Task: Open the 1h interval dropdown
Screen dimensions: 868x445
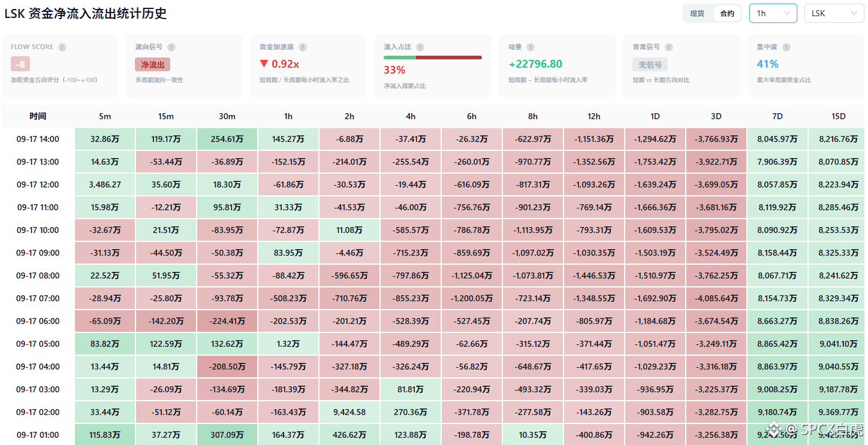Action: [773, 13]
